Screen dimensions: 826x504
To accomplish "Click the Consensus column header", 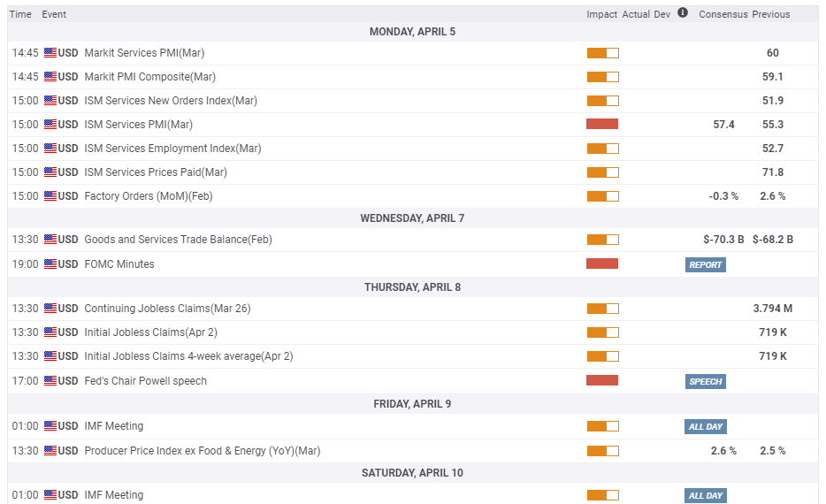I will point(723,14).
